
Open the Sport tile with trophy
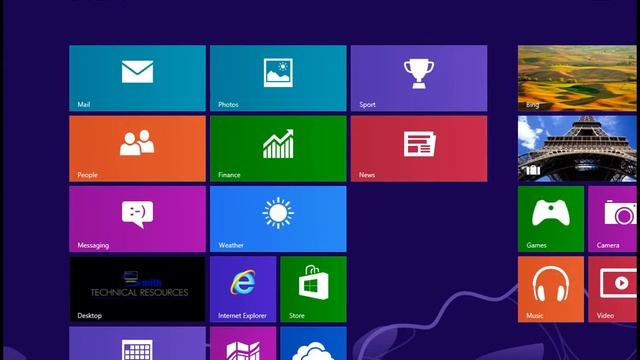click(419, 78)
